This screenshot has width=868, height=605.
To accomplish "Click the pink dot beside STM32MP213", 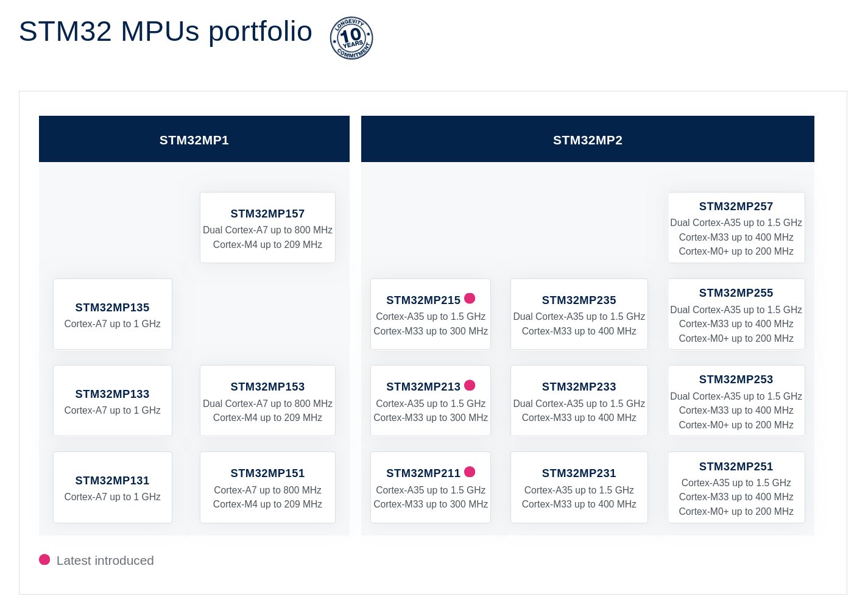I will tap(470, 385).
